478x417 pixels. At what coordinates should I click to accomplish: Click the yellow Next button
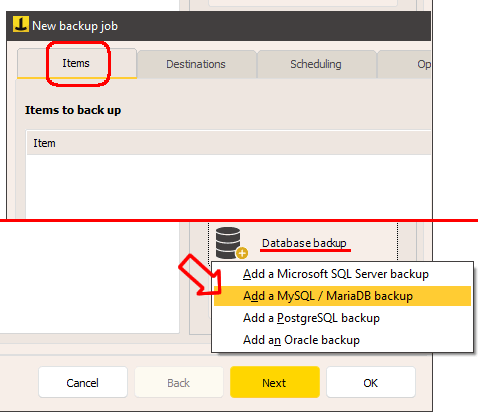[275, 382]
